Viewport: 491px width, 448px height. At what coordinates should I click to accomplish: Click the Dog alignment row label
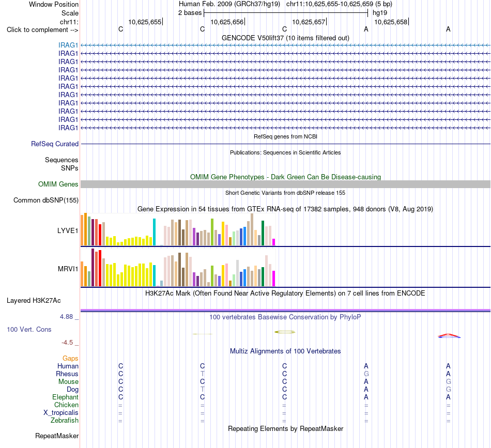[x=72, y=390]
